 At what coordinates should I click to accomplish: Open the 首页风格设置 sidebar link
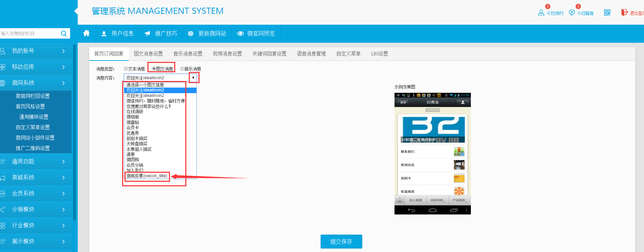click(30, 106)
